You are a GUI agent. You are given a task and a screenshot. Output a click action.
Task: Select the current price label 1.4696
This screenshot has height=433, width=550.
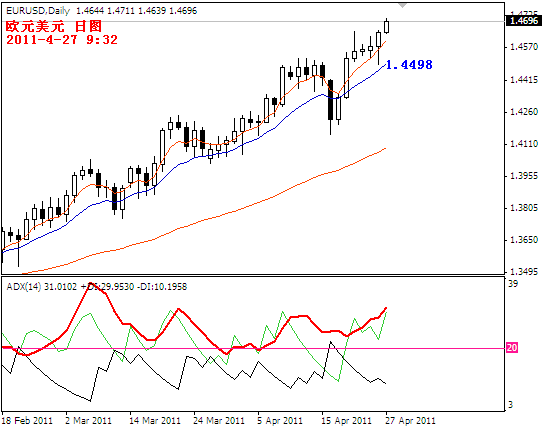524,21
